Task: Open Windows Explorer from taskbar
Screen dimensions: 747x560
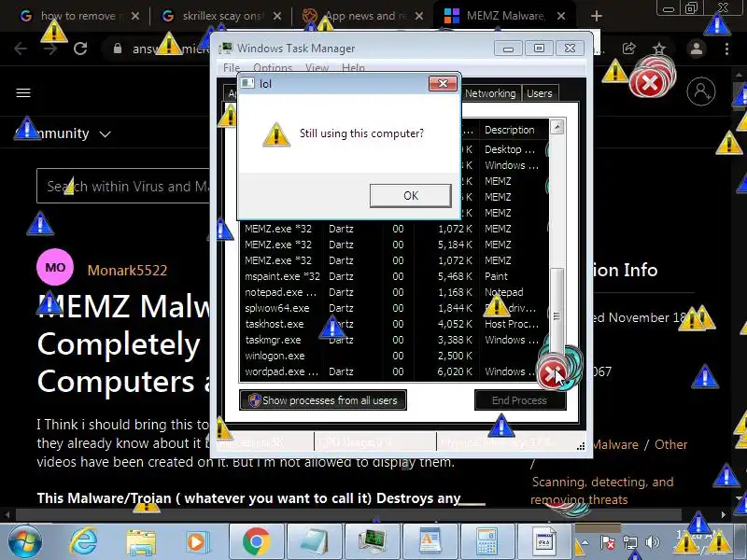Action: [x=141, y=542]
